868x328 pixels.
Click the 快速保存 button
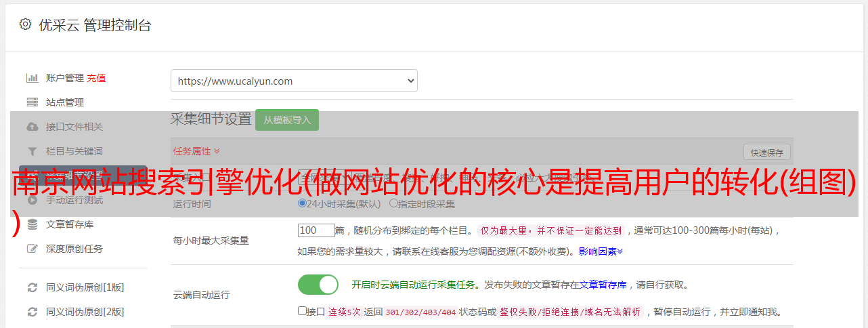click(766, 152)
